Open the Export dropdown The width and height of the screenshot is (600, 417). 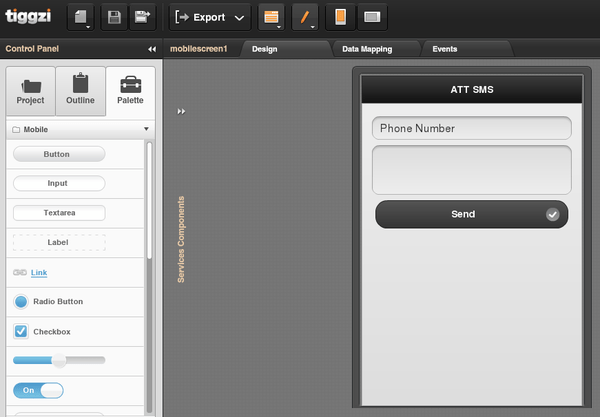tap(210, 17)
